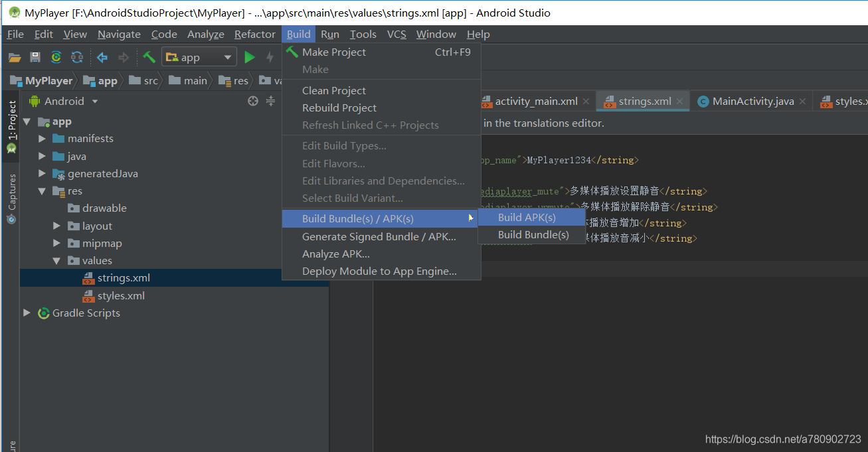Open the Refactor menu

tap(255, 34)
